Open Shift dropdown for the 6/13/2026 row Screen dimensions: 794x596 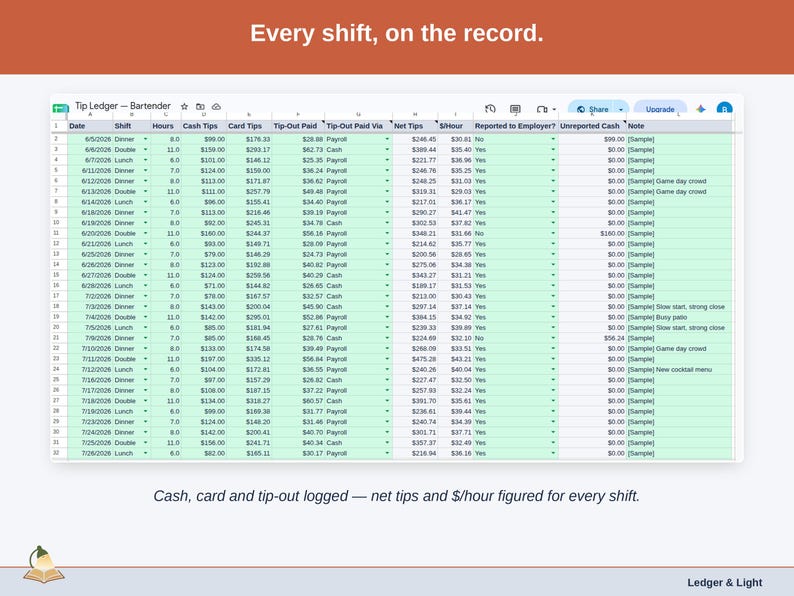tap(145, 191)
